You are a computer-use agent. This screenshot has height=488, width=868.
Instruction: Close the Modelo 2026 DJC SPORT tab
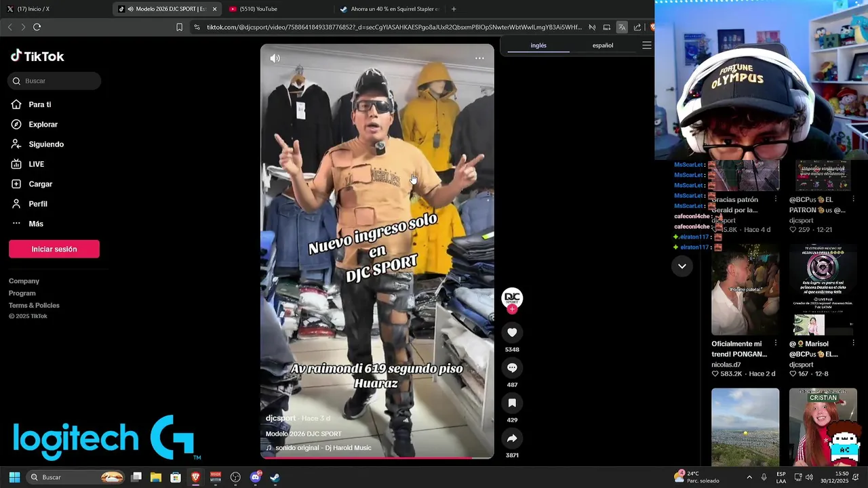(x=215, y=9)
